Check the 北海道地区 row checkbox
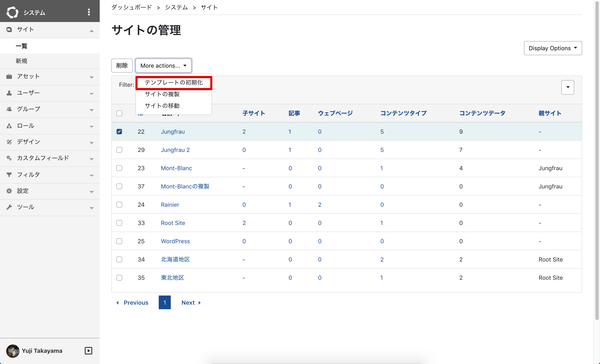The width and height of the screenshot is (600, 364). coord(119,259)
